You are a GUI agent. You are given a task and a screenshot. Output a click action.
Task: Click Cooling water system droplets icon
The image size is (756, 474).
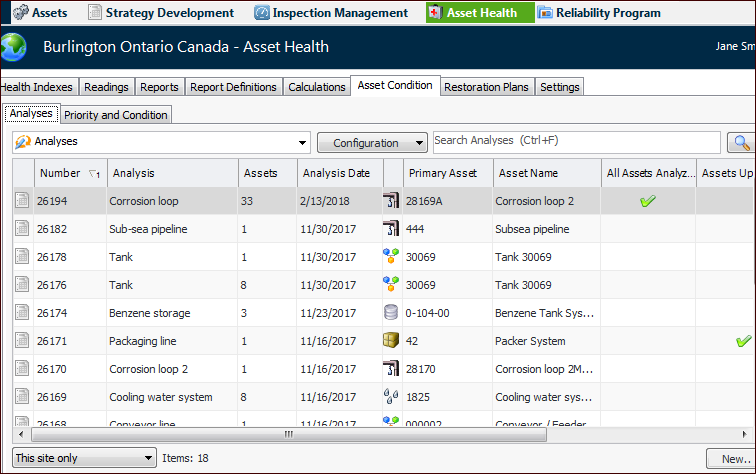tap(391, 396)
